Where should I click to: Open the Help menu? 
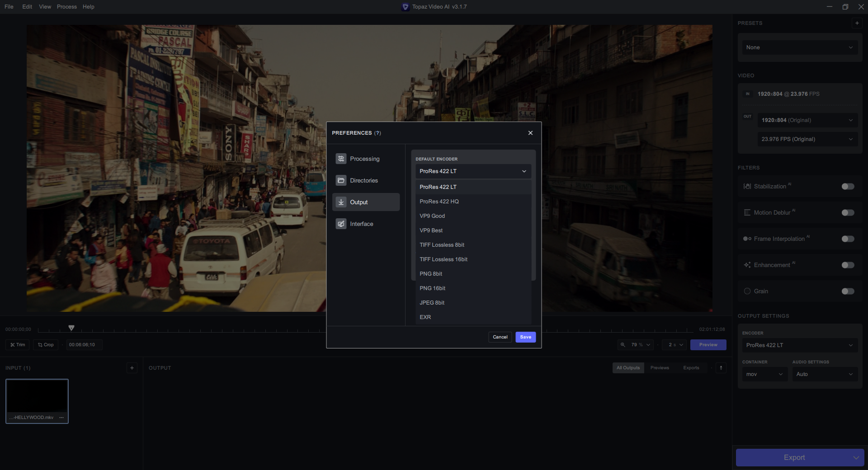[x=89, y=7]
